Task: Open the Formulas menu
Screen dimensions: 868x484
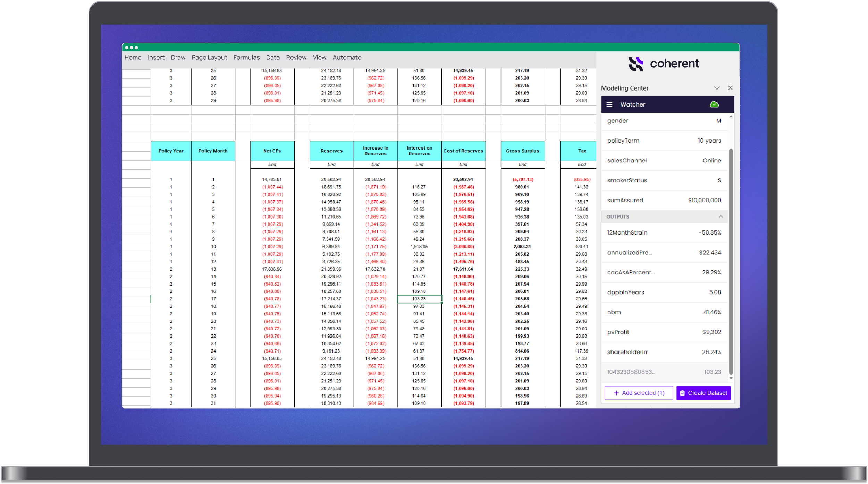Action: 247,58
